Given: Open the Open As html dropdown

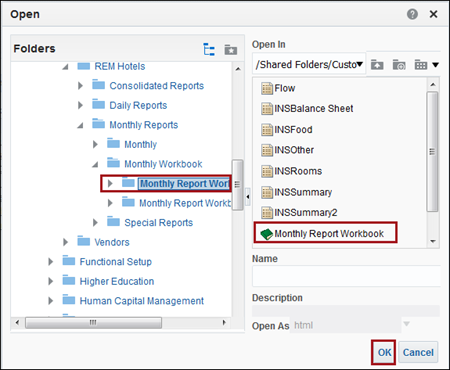Looking at the screenshot, I should pyautogui.click(x=406, y=324).
